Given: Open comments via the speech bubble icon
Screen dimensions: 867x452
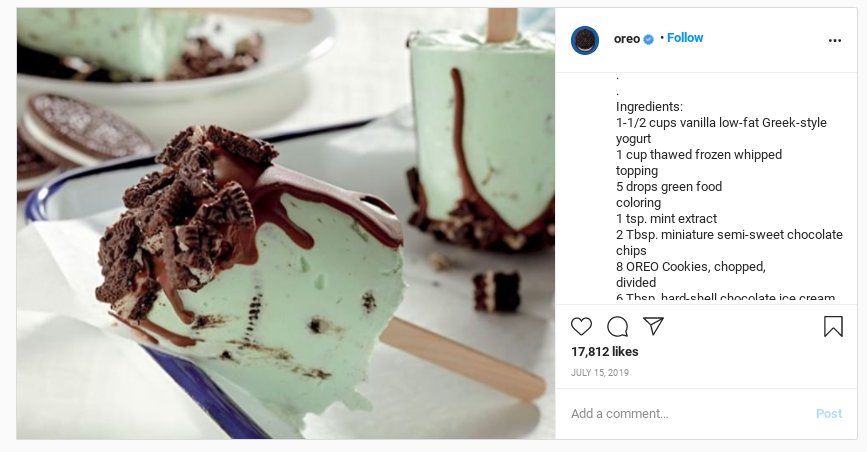Looking at the screenshot, I should click(617, 327).
